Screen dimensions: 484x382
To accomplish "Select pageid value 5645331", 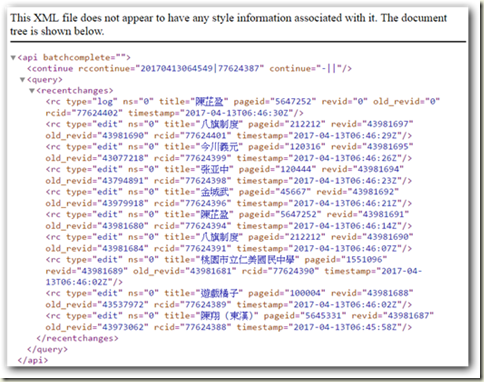I will coord(322,316).
